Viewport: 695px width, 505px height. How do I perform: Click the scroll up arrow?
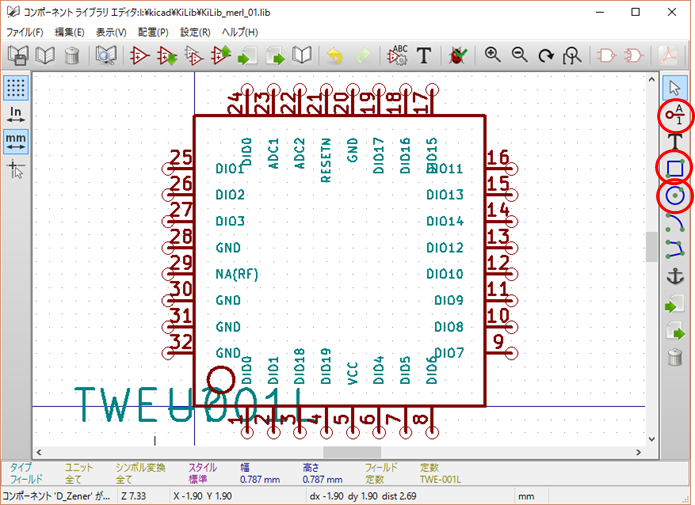pyautogui.click(x=651, y=79)
